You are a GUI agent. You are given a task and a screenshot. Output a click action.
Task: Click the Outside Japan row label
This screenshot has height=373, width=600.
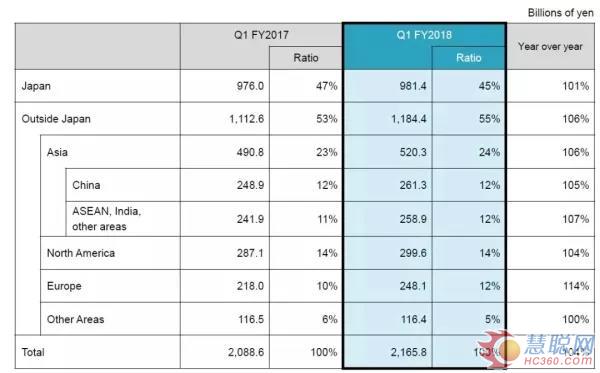56,119
